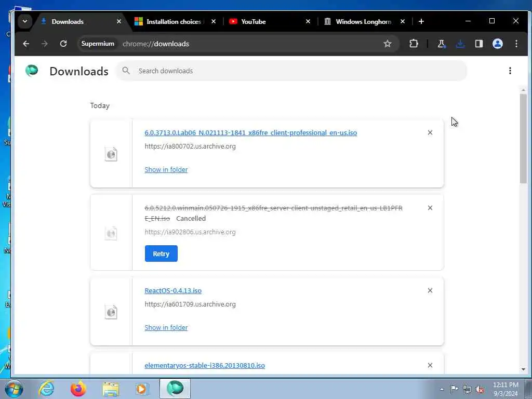Click the scrollbar down arrow
This screenshot has height=399, width=532.
point(523,369)
